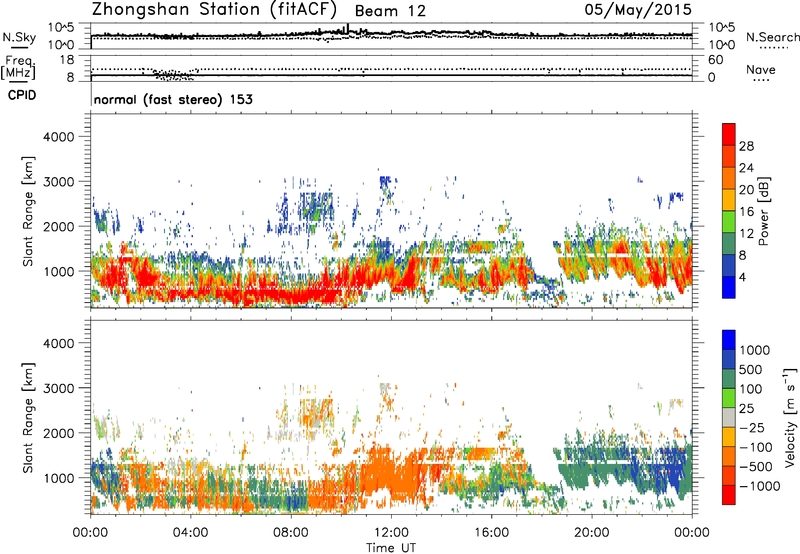Click the light green 12-16 dB Power swatch
This screenshot has width=800, height=554.
(729, 222)
